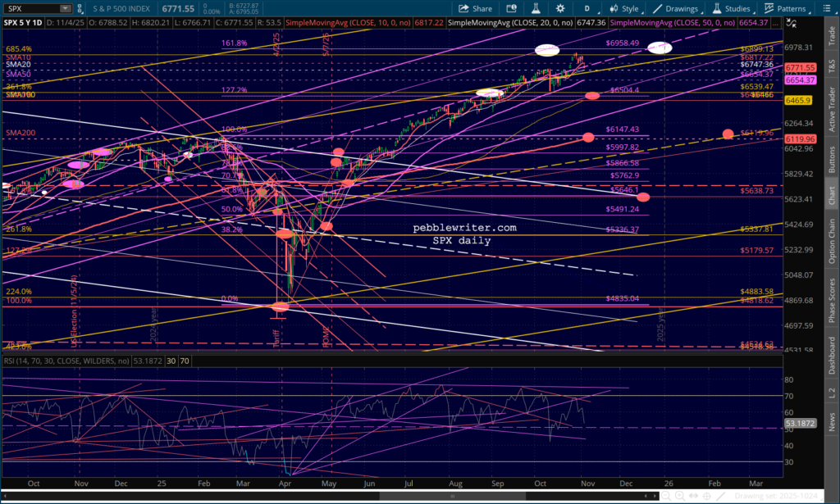
Task: Click the chart alert/snapshot icon beside Share
Action: tap(511, 8)
